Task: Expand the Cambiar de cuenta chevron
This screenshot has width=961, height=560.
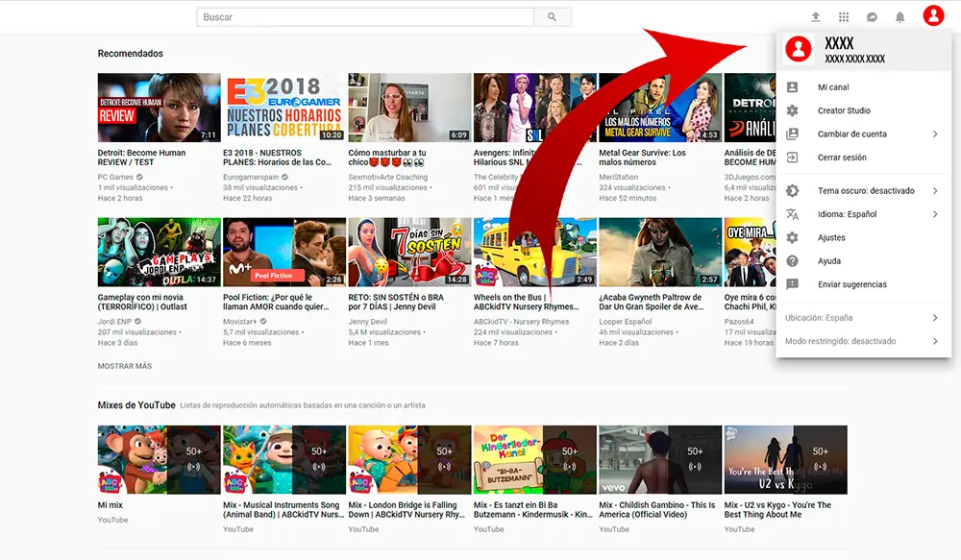Action: pos(935,134)
